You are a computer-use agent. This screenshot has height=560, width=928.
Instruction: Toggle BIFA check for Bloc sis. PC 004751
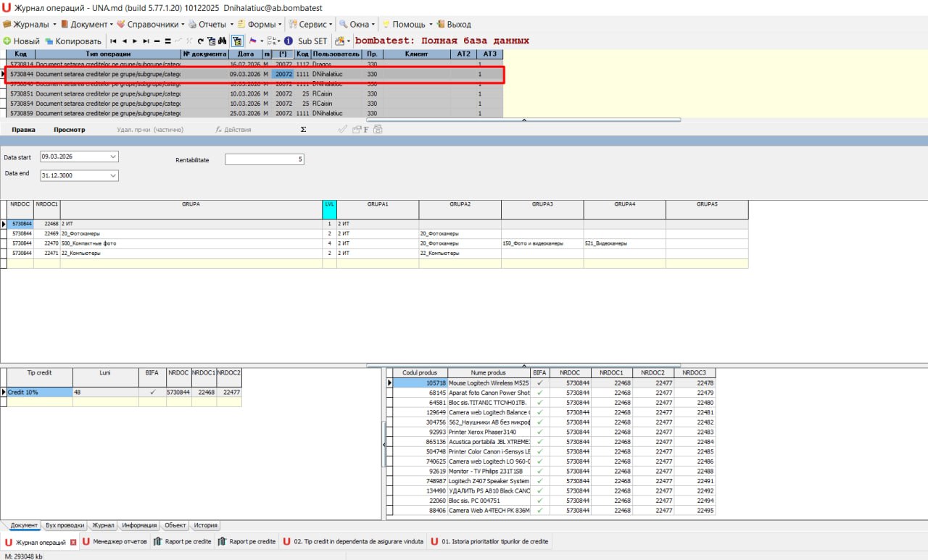[x=539, y=501]
